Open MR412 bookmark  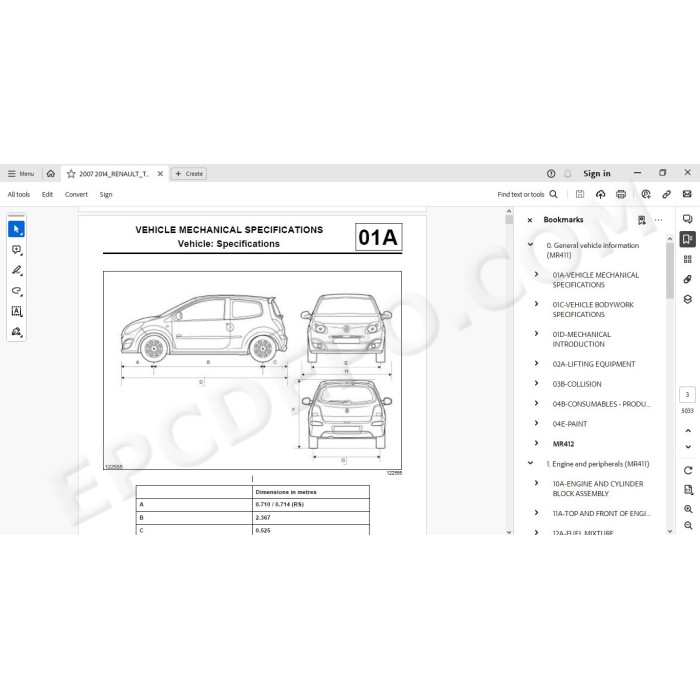pyautogui.click(x=563, y=444)
